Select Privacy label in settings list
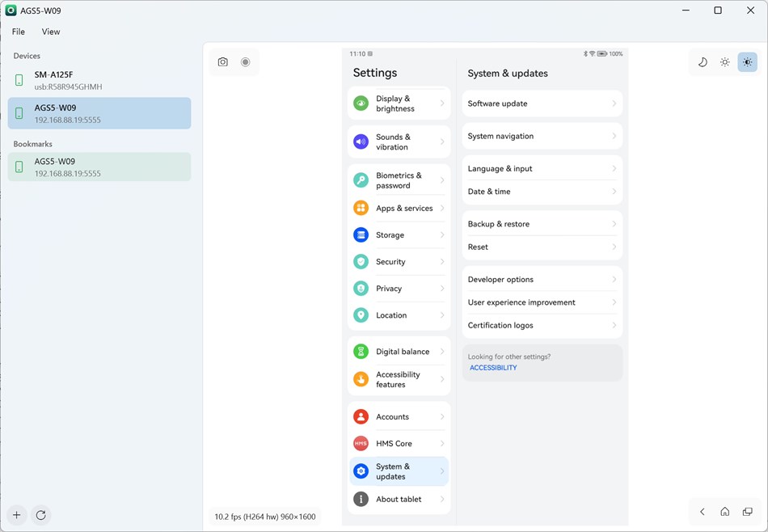This screenshot has height=532, width=768. 389,288
